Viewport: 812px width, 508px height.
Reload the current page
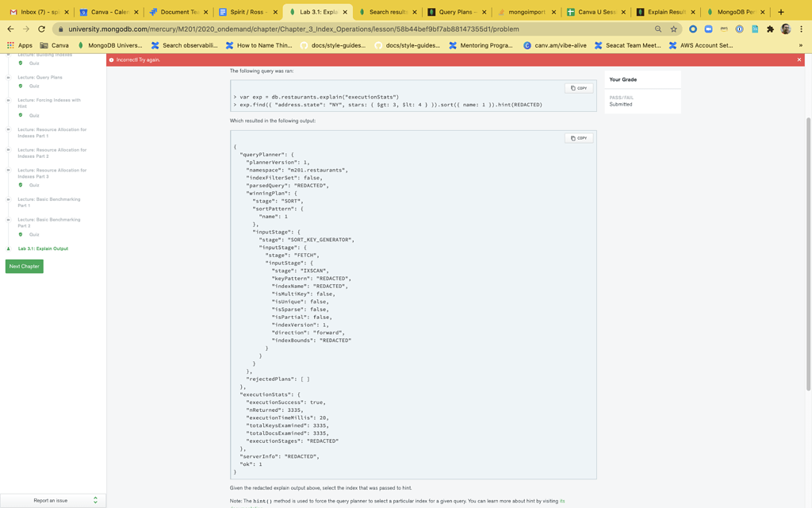[x=41, y=29]
